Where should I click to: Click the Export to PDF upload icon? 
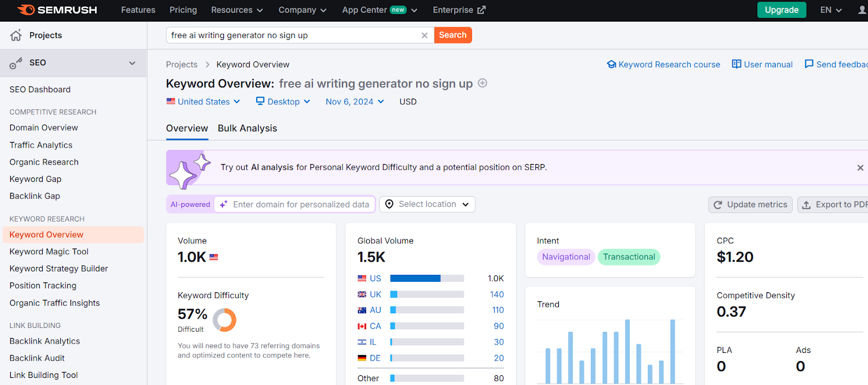pyautogui.click(x=807, y=205)
